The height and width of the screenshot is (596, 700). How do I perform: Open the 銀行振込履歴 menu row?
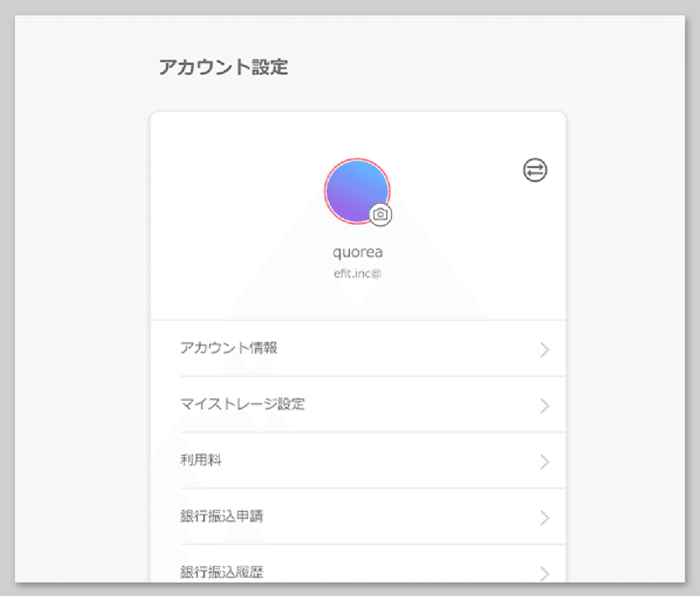pyautogui.click(x=359, y=564)
